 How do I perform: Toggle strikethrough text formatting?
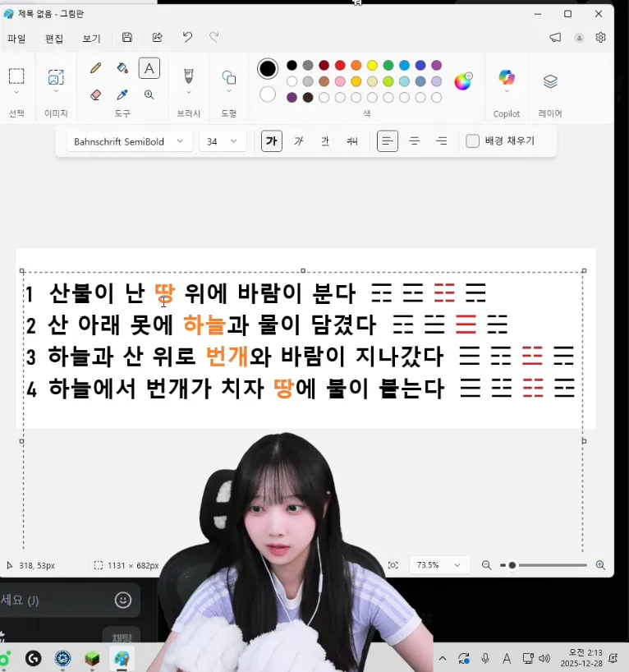click(352, 141)
